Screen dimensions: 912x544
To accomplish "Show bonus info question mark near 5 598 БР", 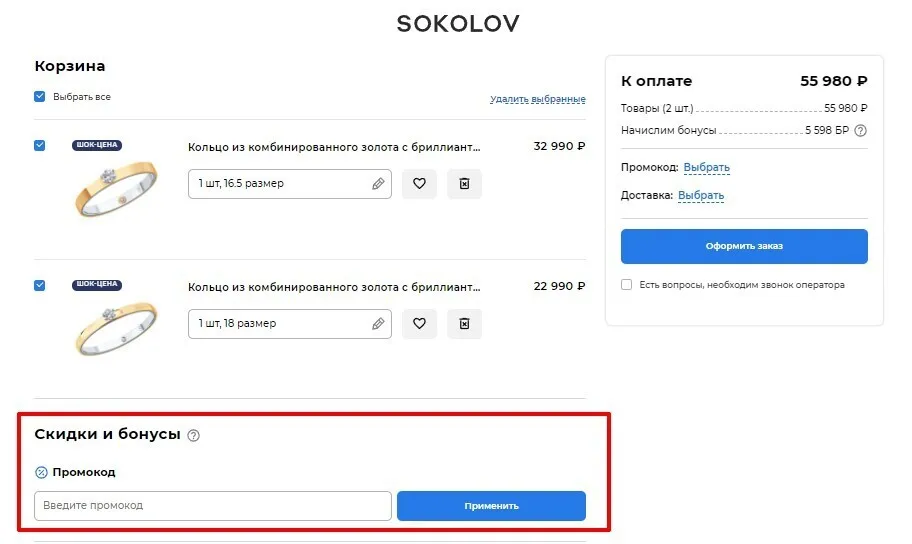I will [x=860, y=130].
